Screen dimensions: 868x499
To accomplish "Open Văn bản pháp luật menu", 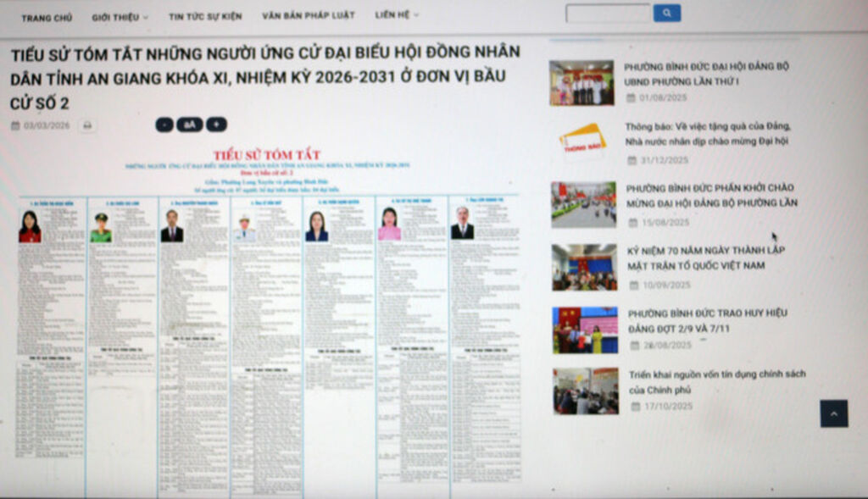I will tap(308, 15).
